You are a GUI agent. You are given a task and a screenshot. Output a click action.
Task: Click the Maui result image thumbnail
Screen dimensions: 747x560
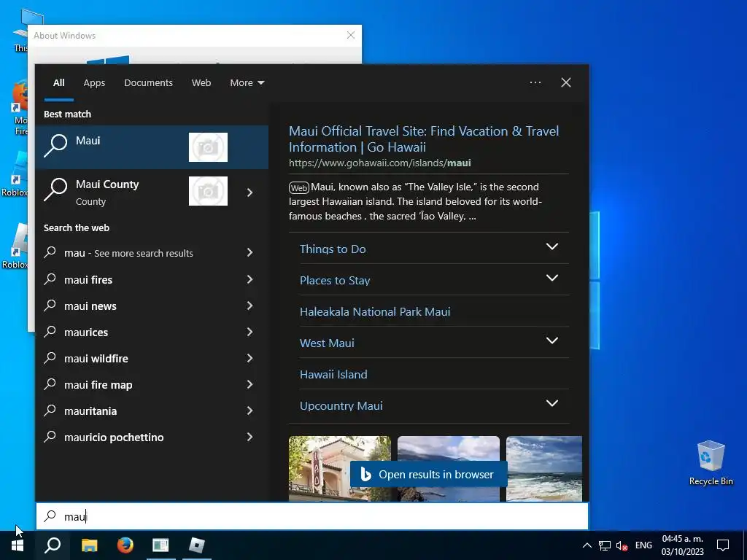[x=208, y=147]
